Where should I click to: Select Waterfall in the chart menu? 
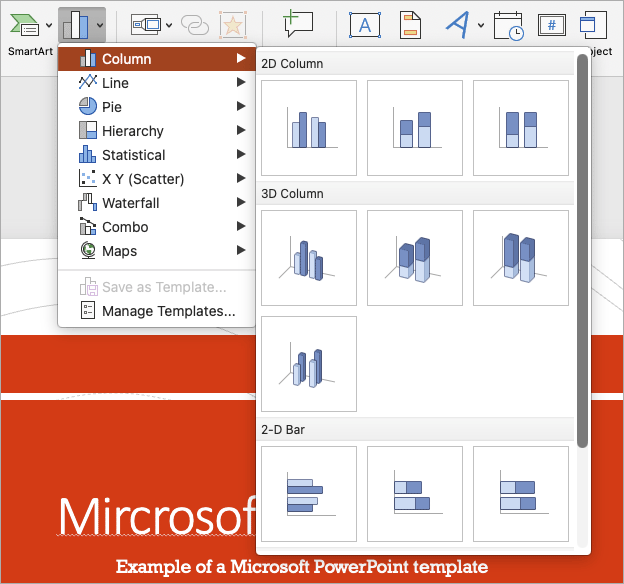pos(157,203)
